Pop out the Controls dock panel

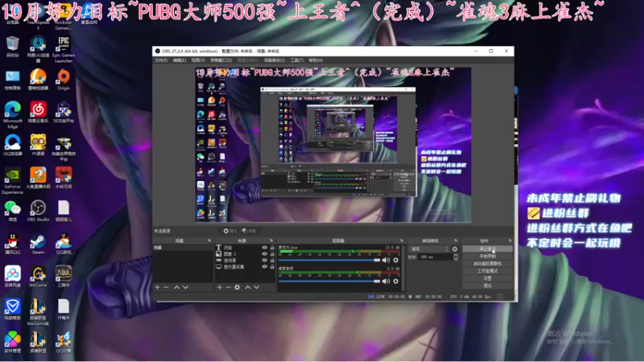[510, 241]
